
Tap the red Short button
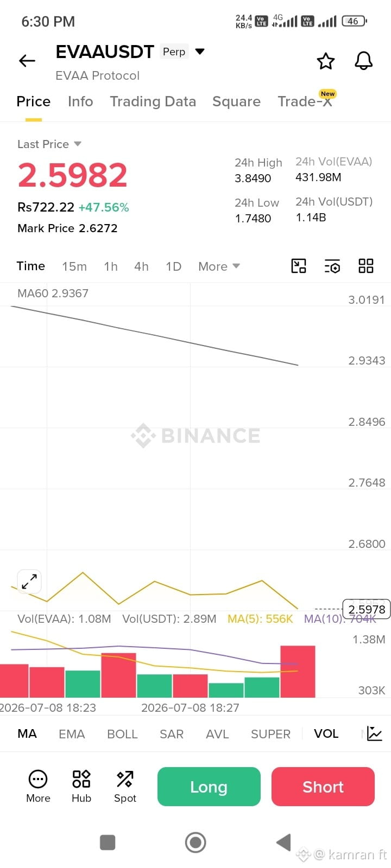click(323, 787)
